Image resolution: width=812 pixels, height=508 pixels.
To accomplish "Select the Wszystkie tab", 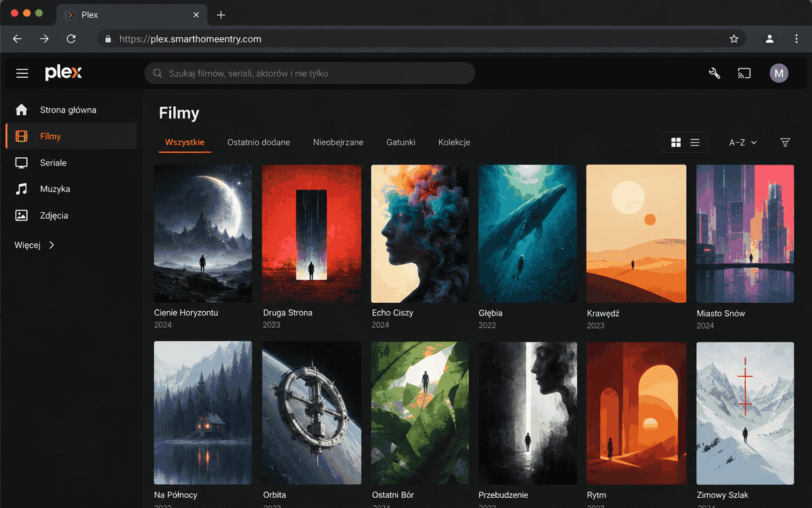I will point(185,142).
